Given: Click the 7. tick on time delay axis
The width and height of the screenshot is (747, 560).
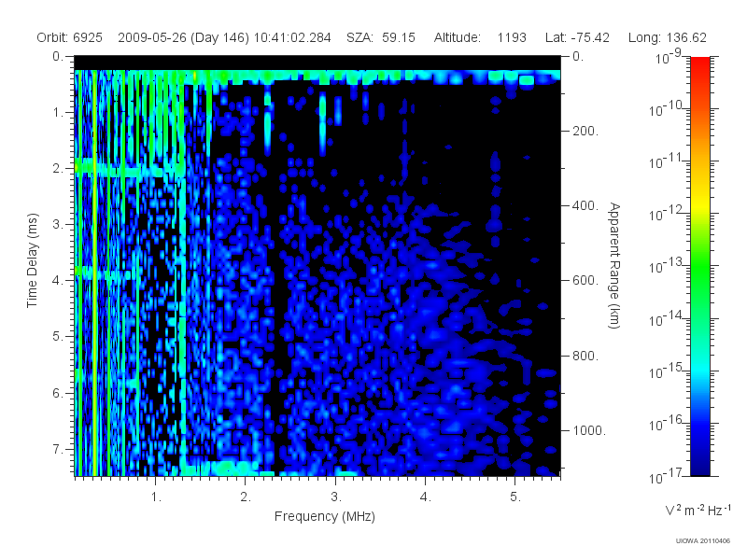Looking at the screenshot, I should pyautogui.click(x=58, y=449).
